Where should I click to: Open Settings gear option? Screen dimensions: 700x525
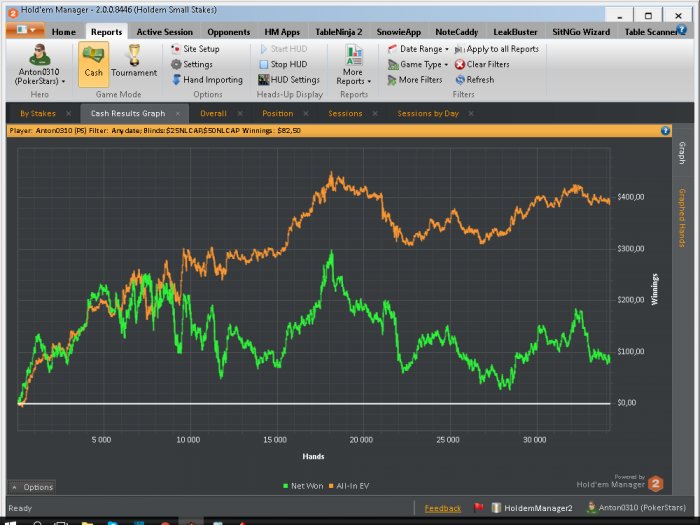click(192, 64)
